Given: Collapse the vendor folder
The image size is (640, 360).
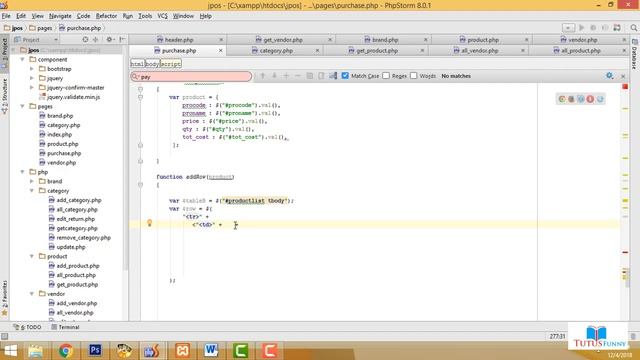Looking at the screenshot, I should click(x=32, y=294).
